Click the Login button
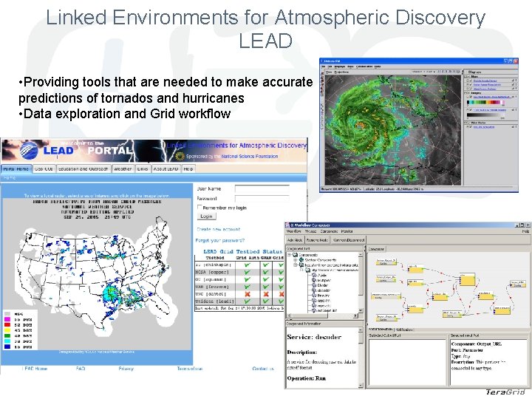 (x=206, y=216)
